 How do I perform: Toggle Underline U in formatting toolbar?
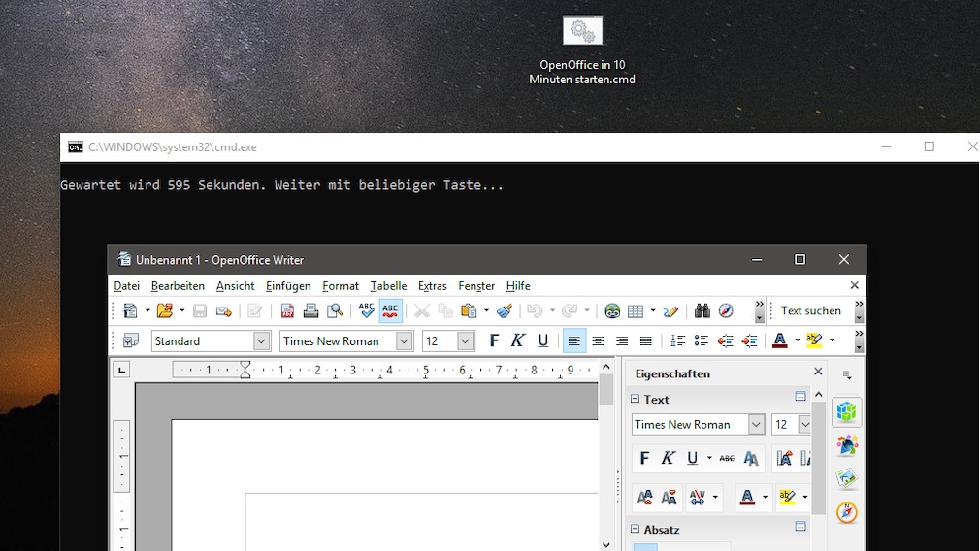coord(542,340)
